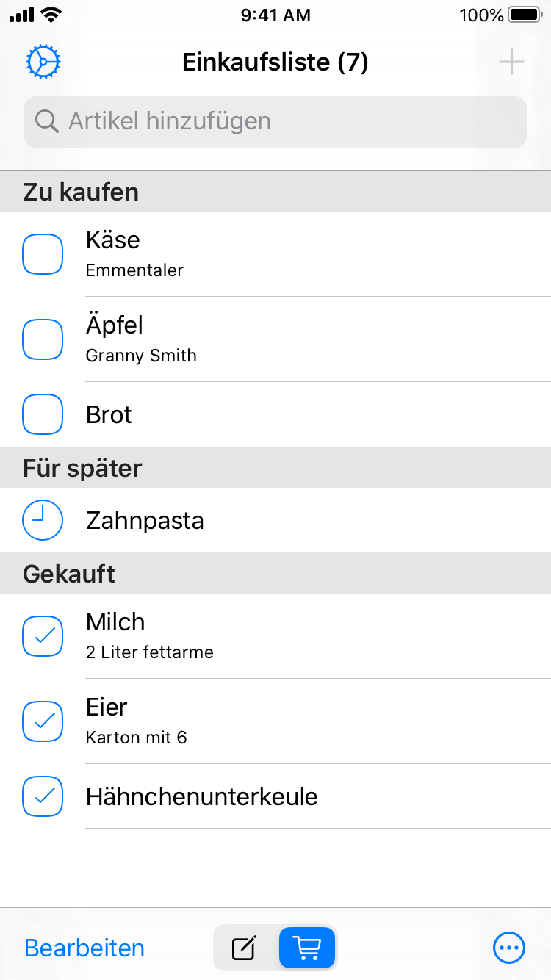This screenshot has width=551, height=980.
Task: Tap the search magnifier icon
Action: (x=46, y=121)
